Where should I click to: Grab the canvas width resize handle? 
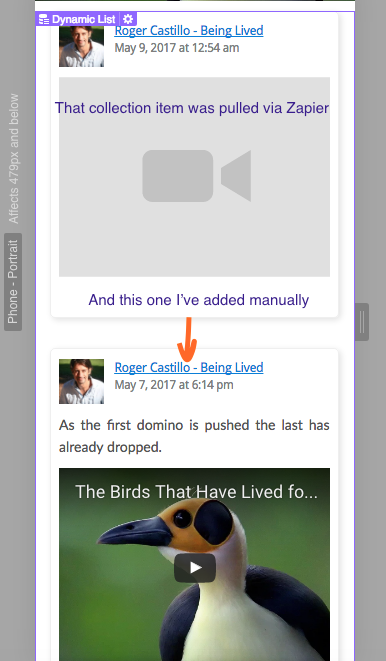coord(362,322)
